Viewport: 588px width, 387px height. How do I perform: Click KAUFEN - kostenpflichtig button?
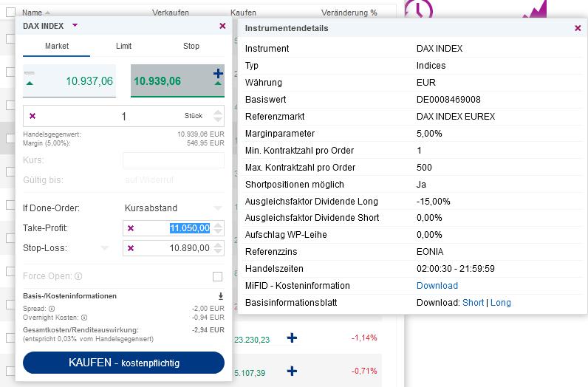point(124,363)
